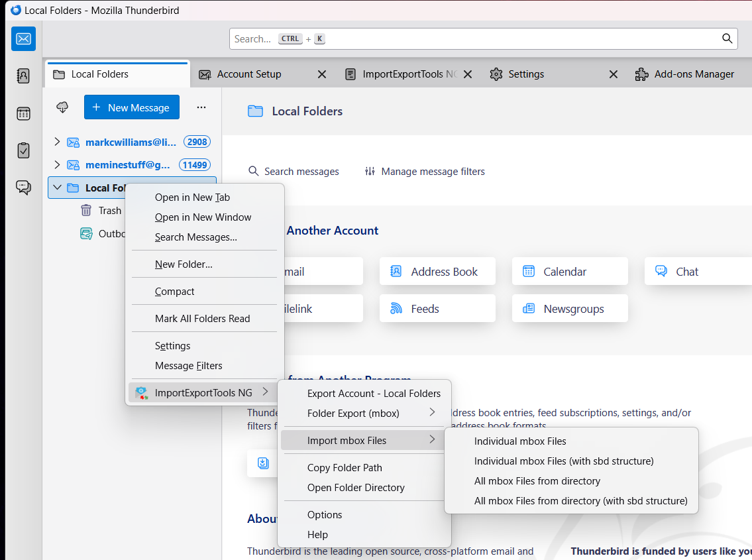Click the Import button icon below the import text
Screen dimensions: 752x560
[263, 463]
